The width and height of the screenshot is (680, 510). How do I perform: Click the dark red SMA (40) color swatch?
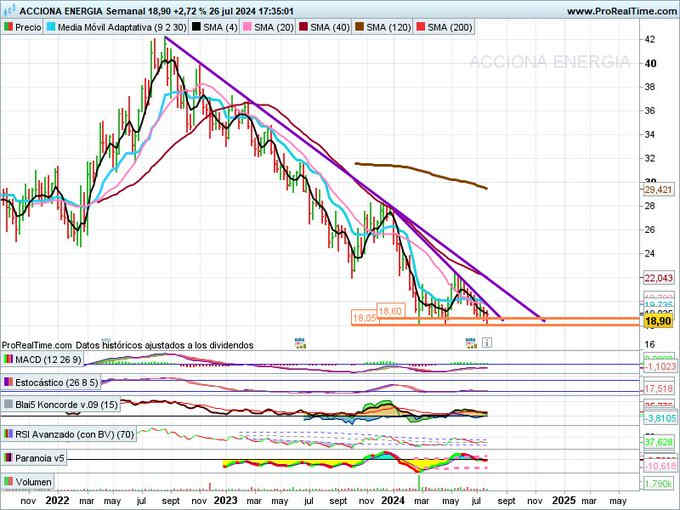[x=303, y=27]
